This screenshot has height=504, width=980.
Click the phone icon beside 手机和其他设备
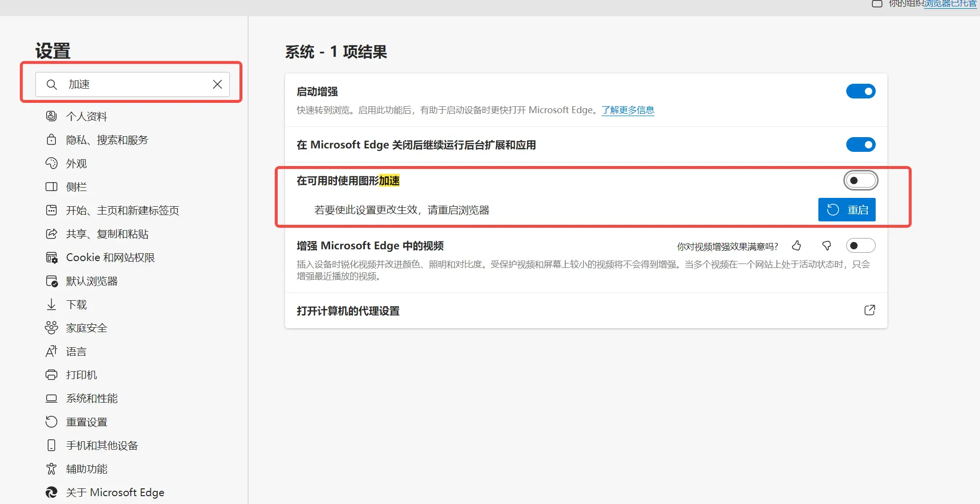(x=51, y=445)
